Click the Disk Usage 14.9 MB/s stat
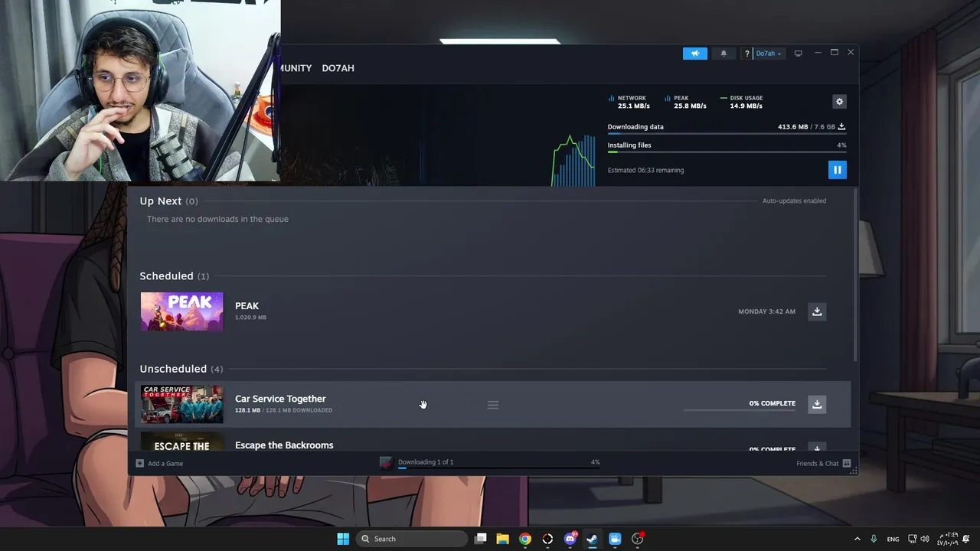 click(742, 102)
